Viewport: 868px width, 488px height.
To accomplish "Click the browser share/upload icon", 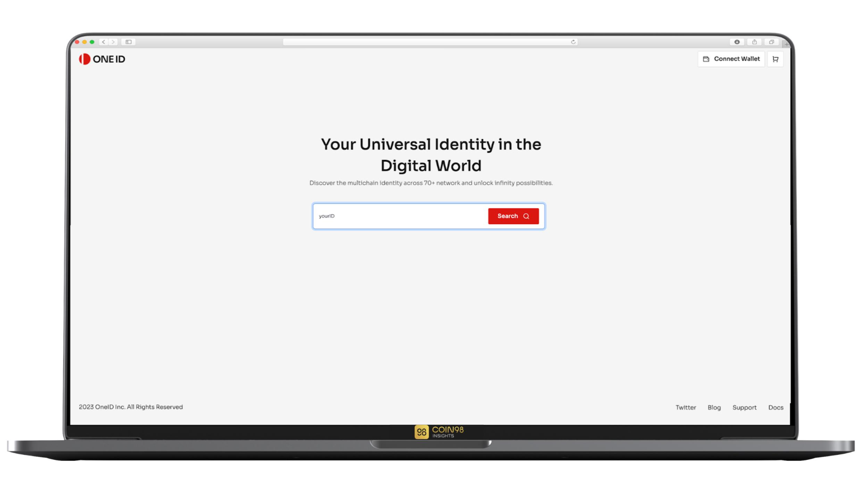I will [755, 42].
